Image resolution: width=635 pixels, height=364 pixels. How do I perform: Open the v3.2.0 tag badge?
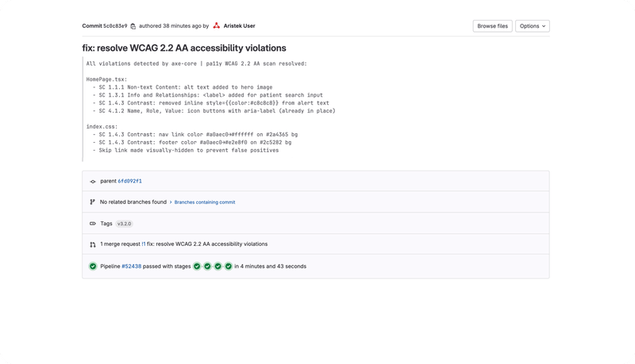click(125, 224)
